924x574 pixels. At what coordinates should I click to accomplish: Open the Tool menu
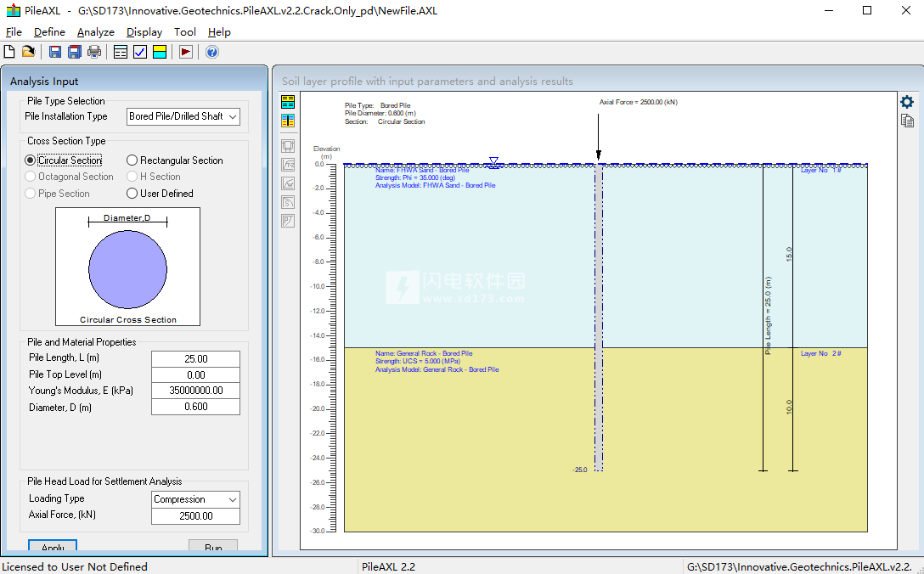[x=185, y=31]
